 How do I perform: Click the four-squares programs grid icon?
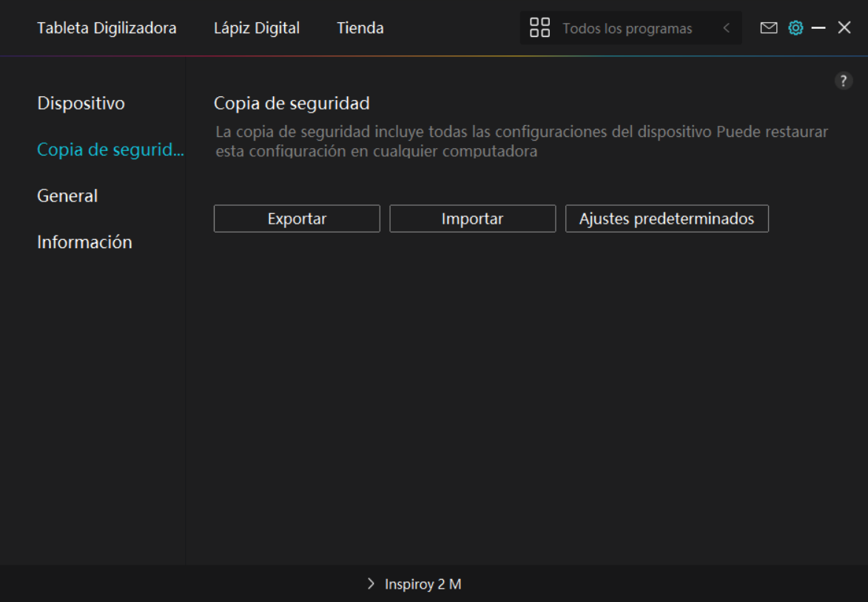pos(540,28)
